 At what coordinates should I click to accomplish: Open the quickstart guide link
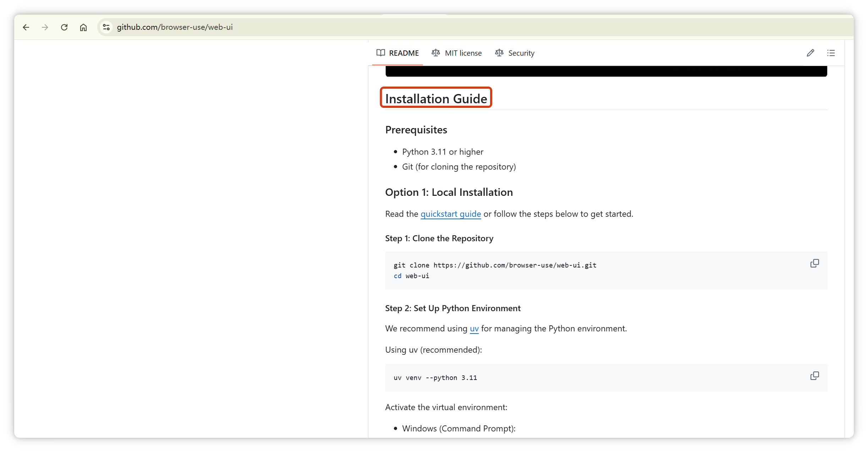(x=451, y=214)
